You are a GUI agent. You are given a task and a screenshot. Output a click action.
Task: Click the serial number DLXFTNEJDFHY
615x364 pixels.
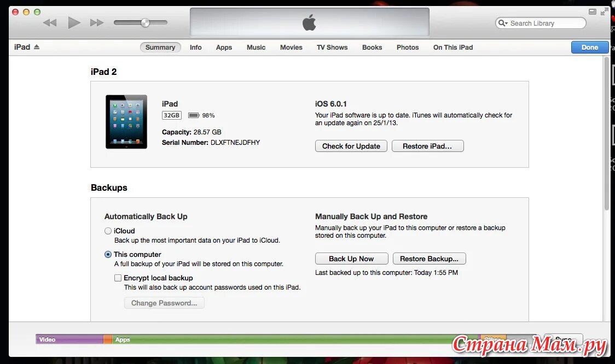(x=235, y=143)
